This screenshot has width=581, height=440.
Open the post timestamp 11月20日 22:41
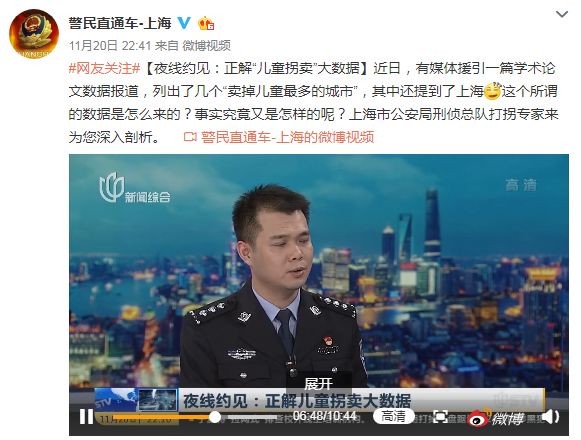point(110,46)
